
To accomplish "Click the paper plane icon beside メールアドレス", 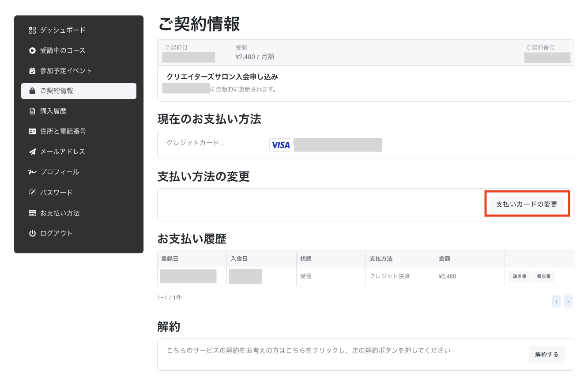I will tap(32, 152).
